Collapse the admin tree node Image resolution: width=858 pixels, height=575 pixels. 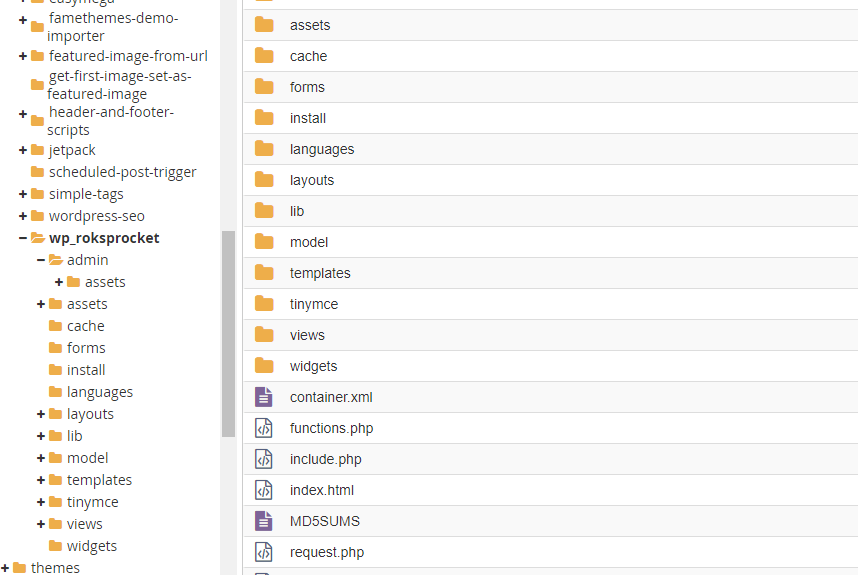pos(40,260)
